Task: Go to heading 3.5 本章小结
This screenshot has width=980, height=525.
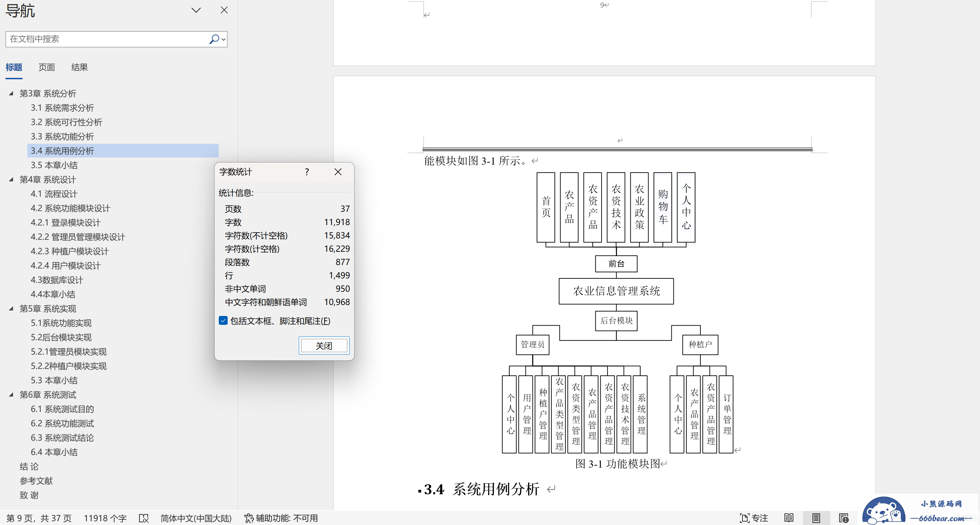Action: (54, 165)
